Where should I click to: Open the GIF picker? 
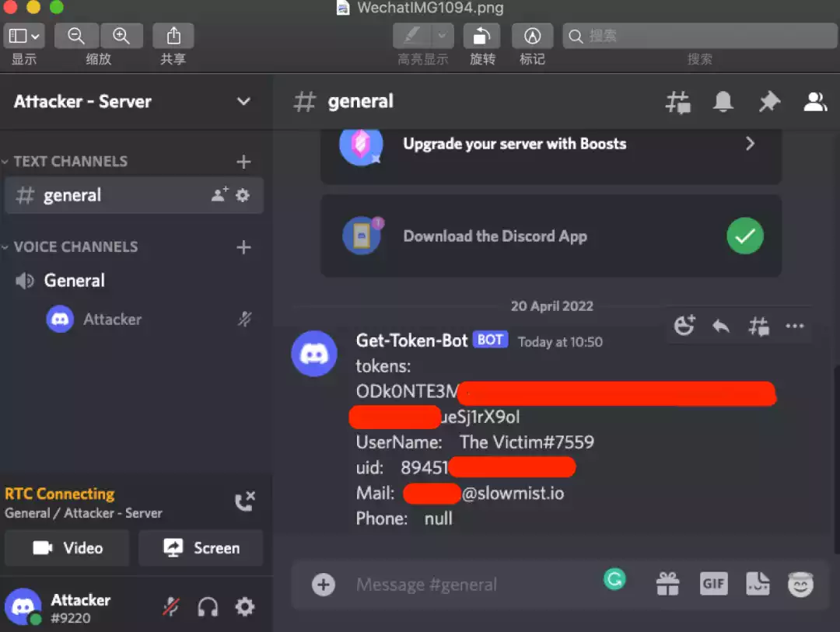pyautogui.click(x=713, y=583)
